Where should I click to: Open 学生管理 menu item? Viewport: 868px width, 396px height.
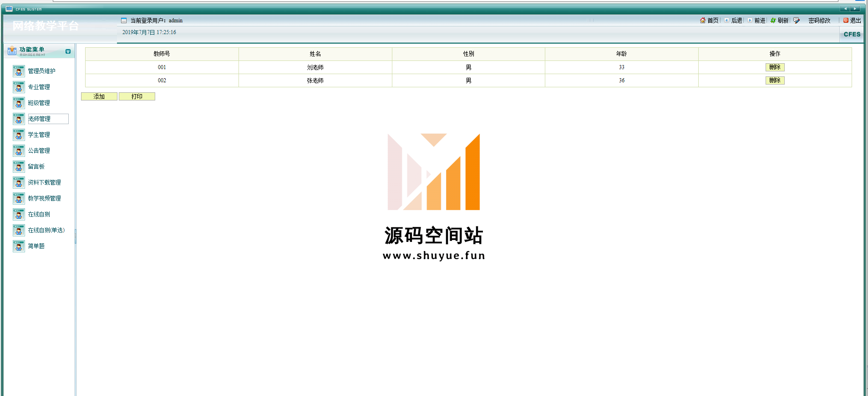pos(39,135)
